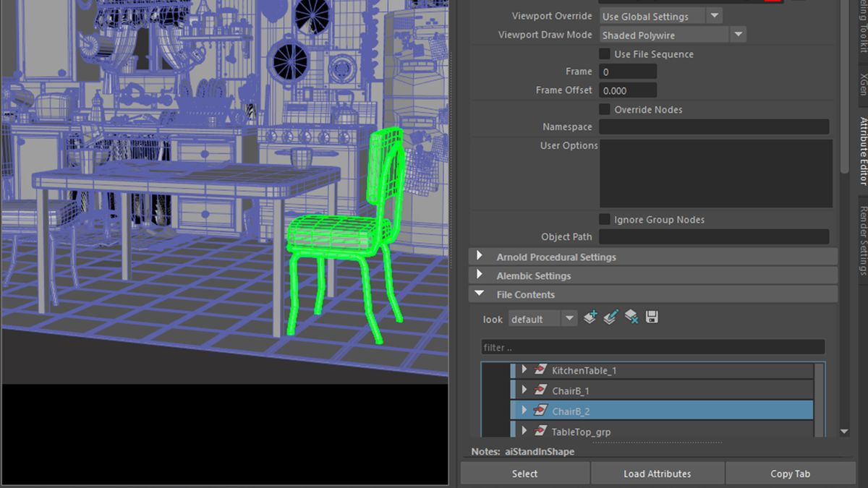Expand the Alembic Settings section
868x488 pixels.
pyautogui.click(x=480, y=275)
